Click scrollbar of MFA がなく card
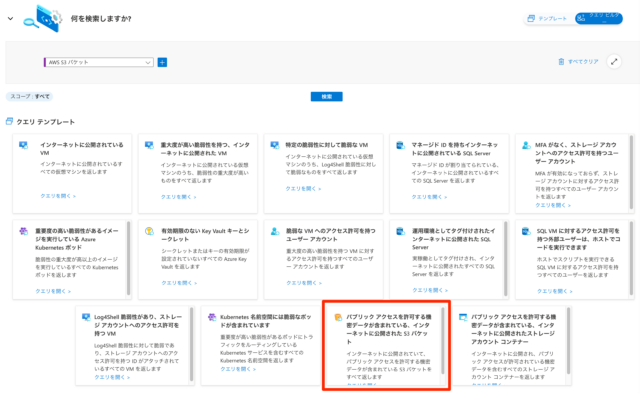The image size is (640, 393). 631,172
